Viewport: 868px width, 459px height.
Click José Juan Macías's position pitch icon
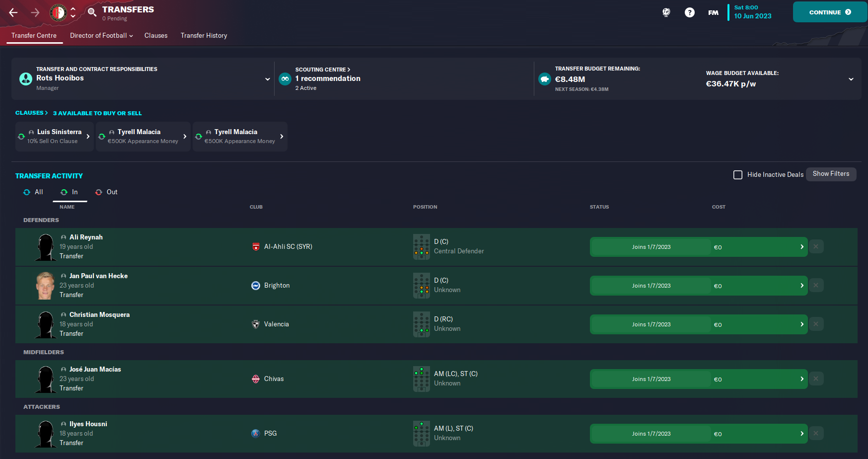(x=422, y=379)
